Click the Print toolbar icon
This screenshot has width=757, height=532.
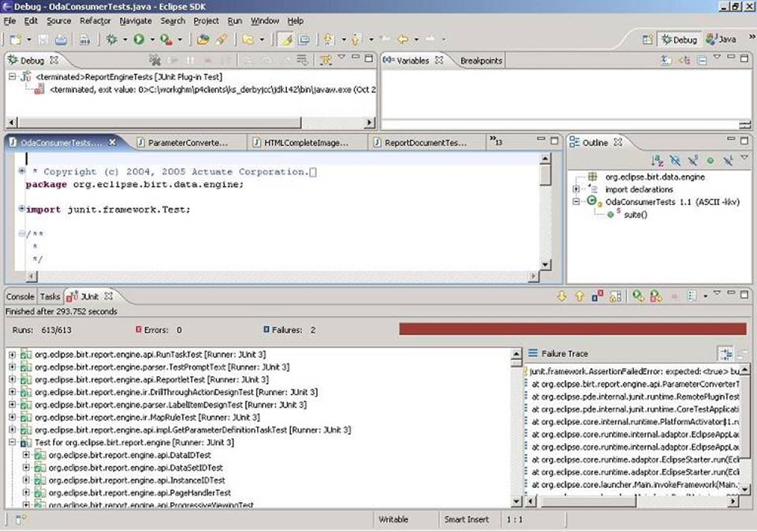[61, 39]
